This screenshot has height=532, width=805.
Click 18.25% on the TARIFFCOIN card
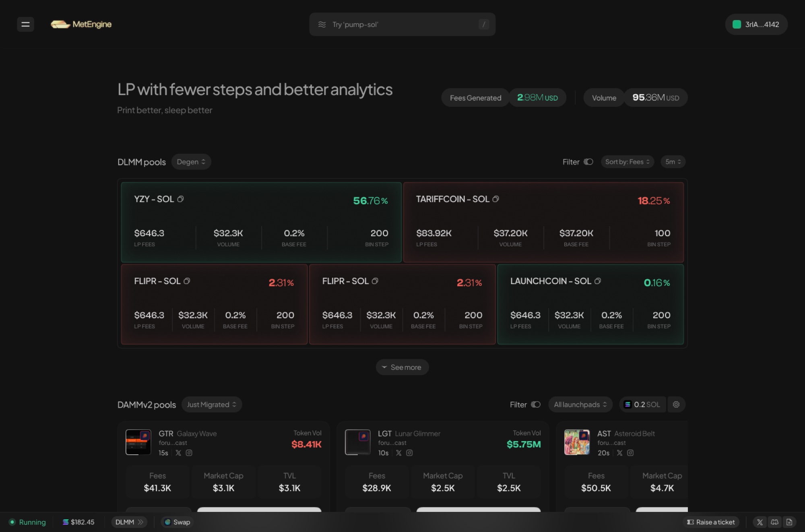click(654, 201)
